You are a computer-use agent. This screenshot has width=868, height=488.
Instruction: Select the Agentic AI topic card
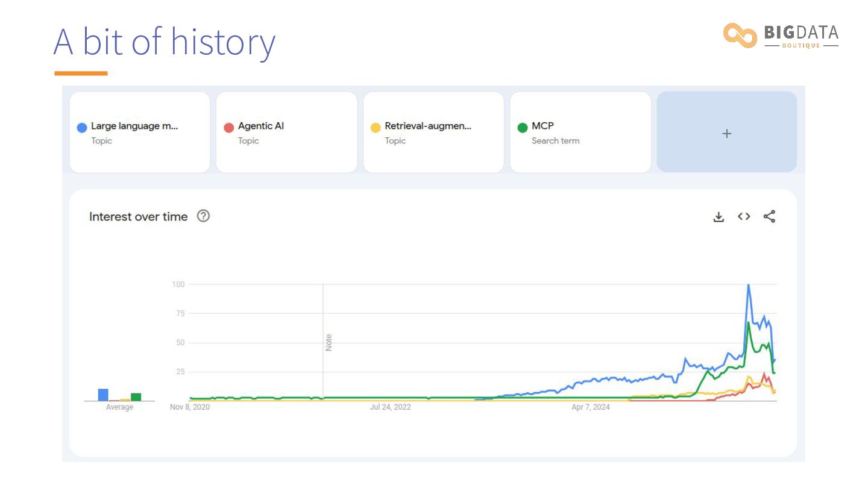(286, 133)
